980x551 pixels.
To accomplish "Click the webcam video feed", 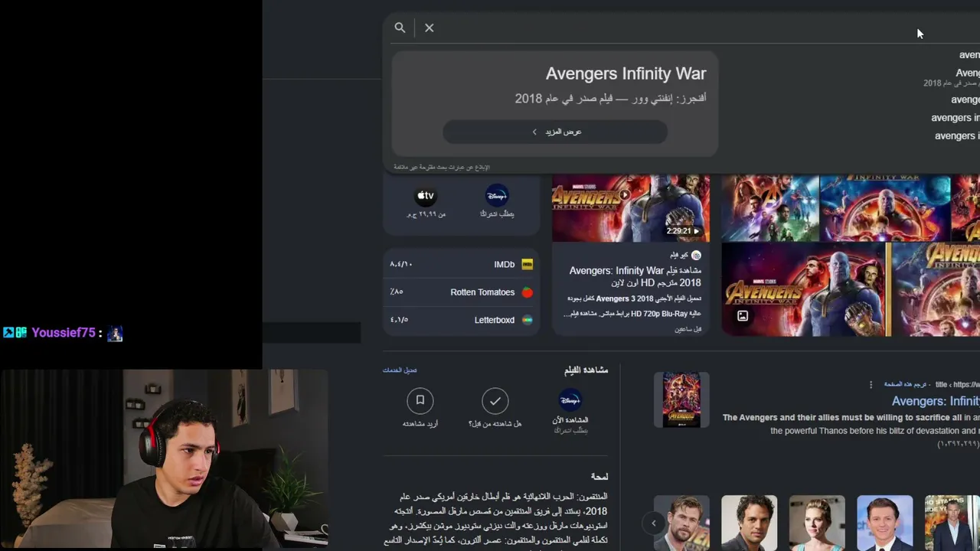I will pyautogui.click(x=165, y=460).
